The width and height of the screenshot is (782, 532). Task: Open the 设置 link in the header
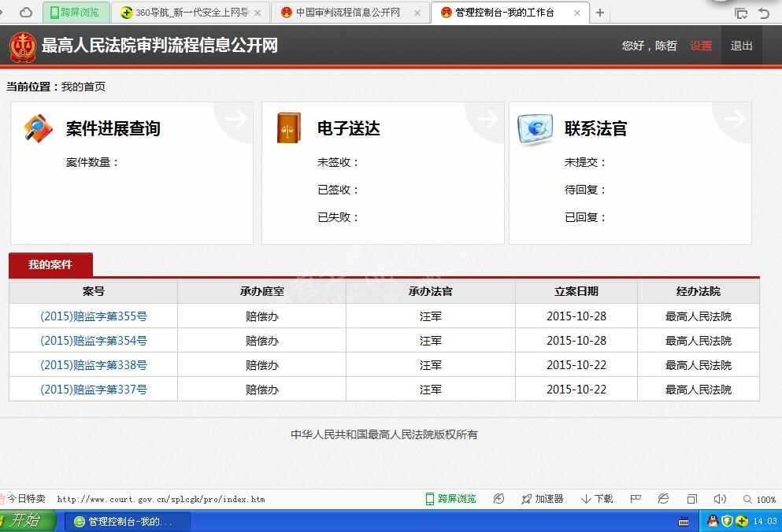click(701, 46)
